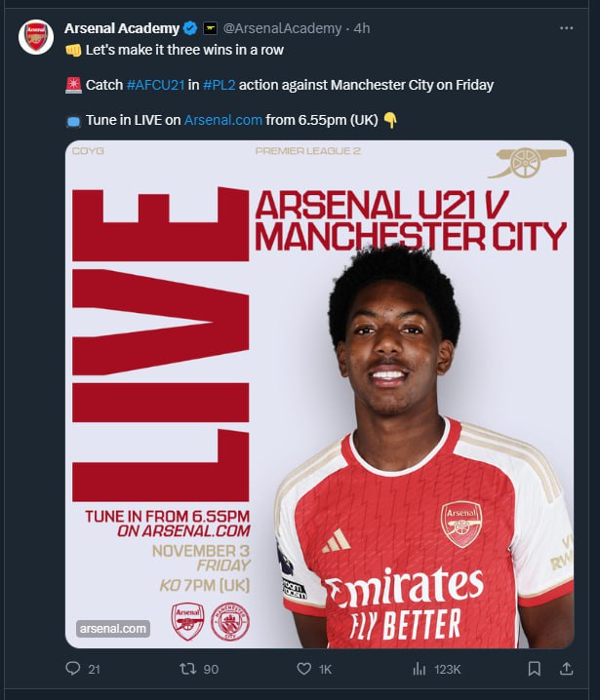600x700 pixels.
Task: Click the reply speech bubble icon
Action: point(71,669)
